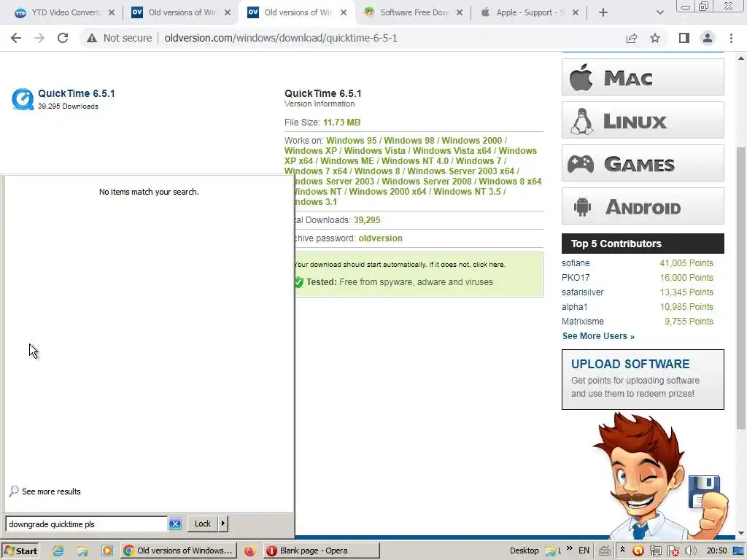Open the volume speaker tray icon
The width and height of the screenshot is (747, 560).
tap(690, 551)
